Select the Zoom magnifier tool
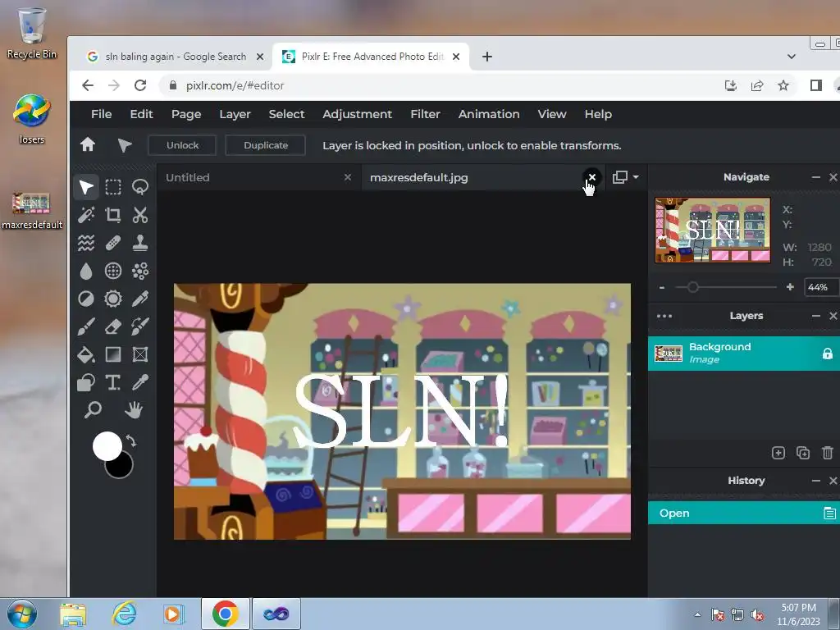 (x=93, y=410)
